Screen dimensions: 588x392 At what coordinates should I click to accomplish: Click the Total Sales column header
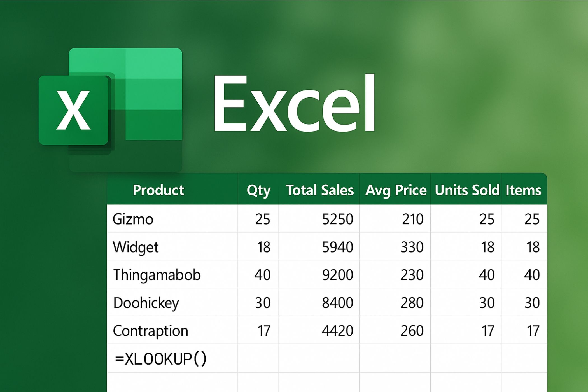[319, 190]
